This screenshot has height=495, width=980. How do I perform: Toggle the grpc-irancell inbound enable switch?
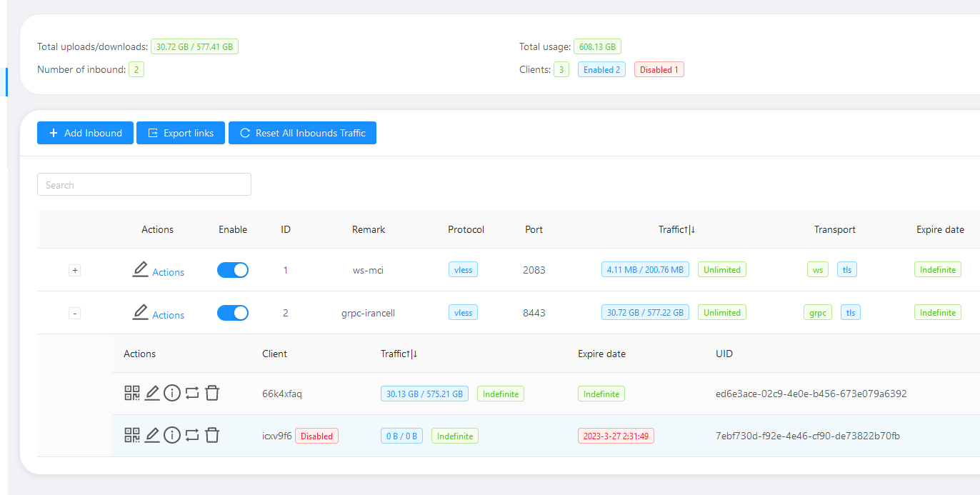[233, 313]
